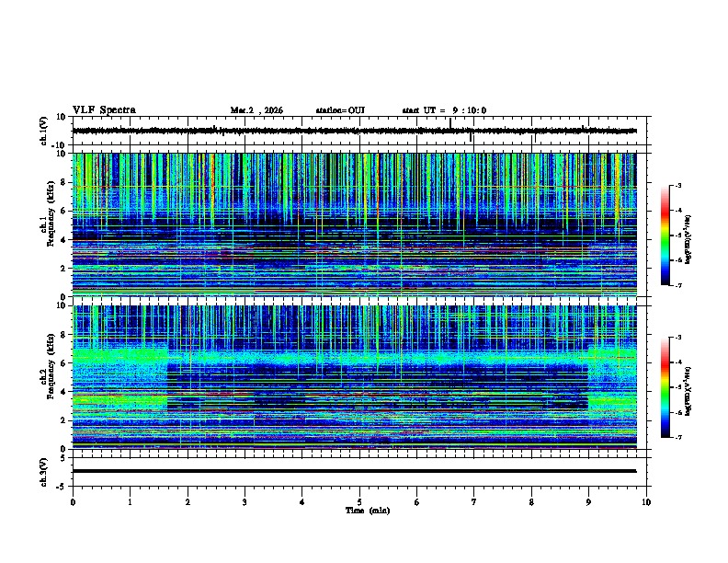This screenshot has height=563, width=728.
Task: Click the "-3" label on ch.1 colorbar
Action: [x=678, y=185]
